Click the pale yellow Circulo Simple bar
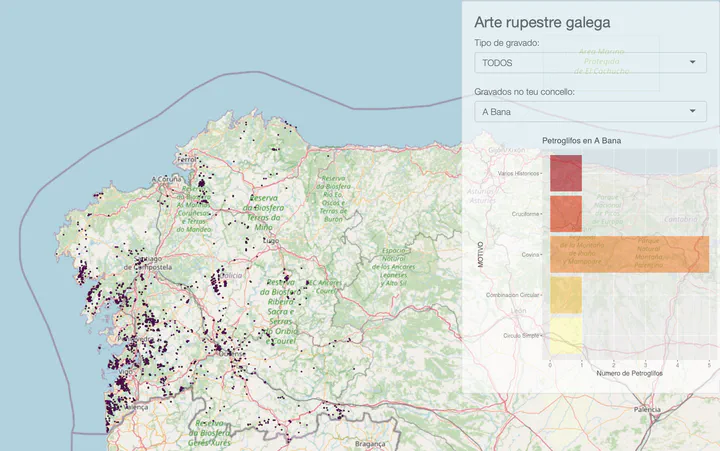The image size is (720, 451). click(x=566, y=336)
